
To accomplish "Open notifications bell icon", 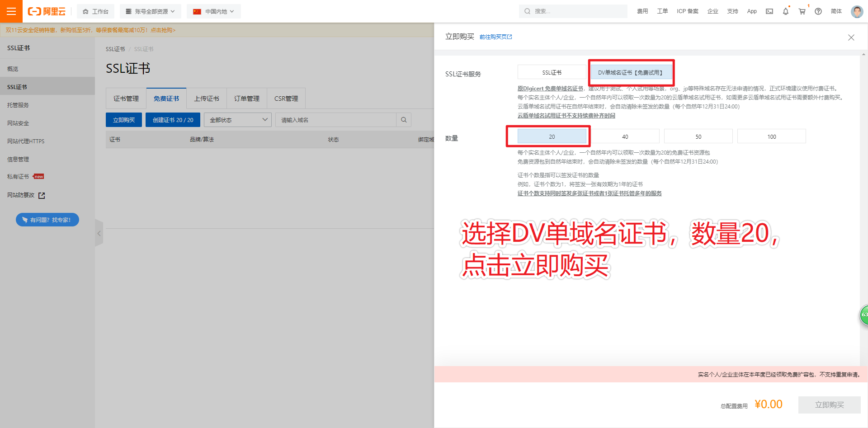I will [786, 11].
